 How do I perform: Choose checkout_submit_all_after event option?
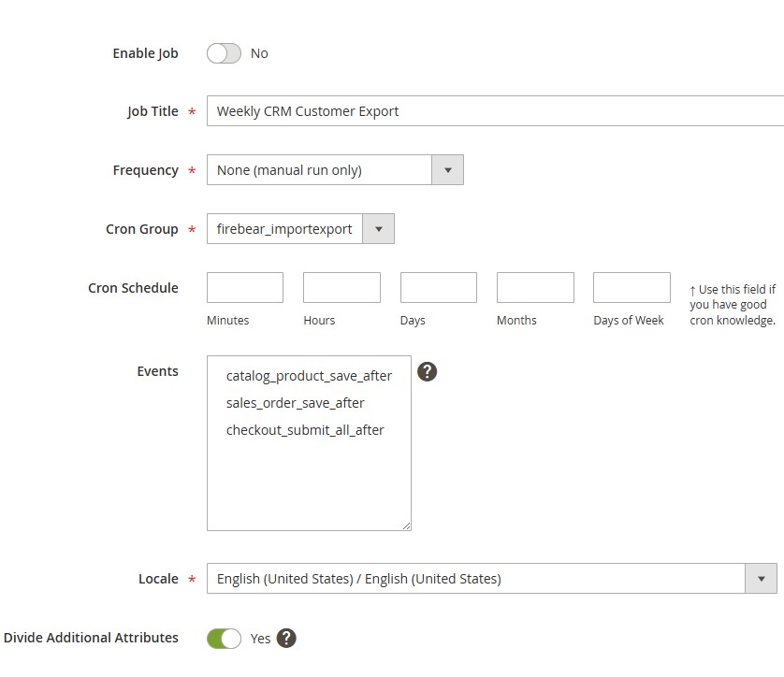305,430
